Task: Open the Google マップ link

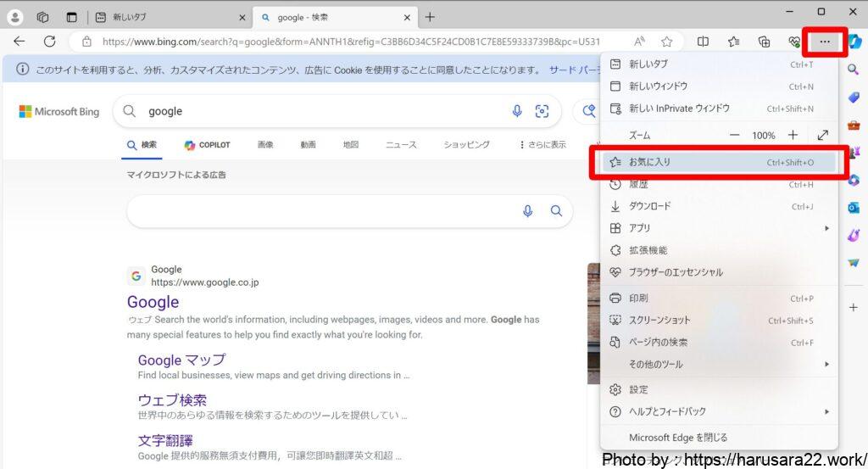Action: click(181, 360)
